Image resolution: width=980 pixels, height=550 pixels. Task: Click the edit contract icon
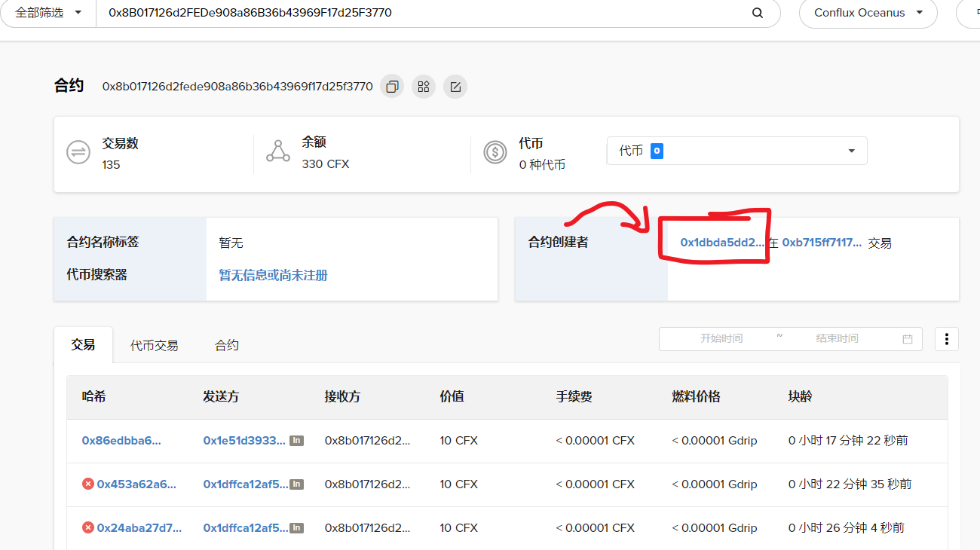click(x=455, y=87)
